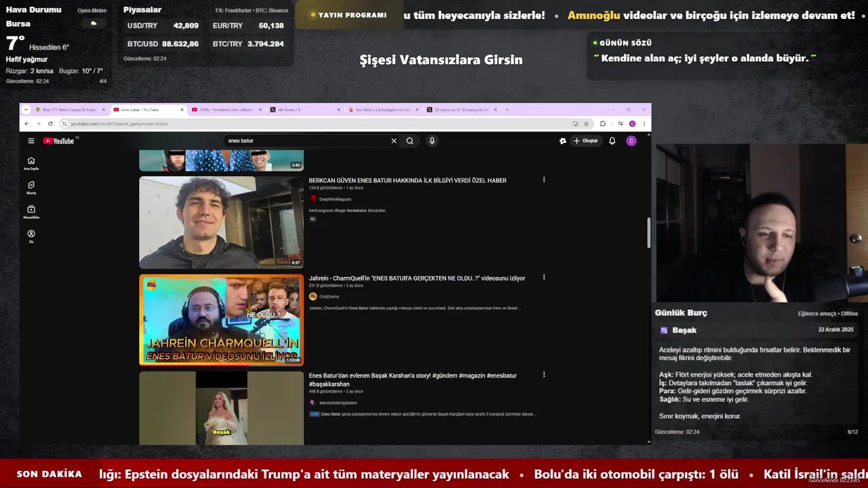The image size is (868, 488).
Task: Open Chrome three-dot menu
Action: (x=644, y=123)
